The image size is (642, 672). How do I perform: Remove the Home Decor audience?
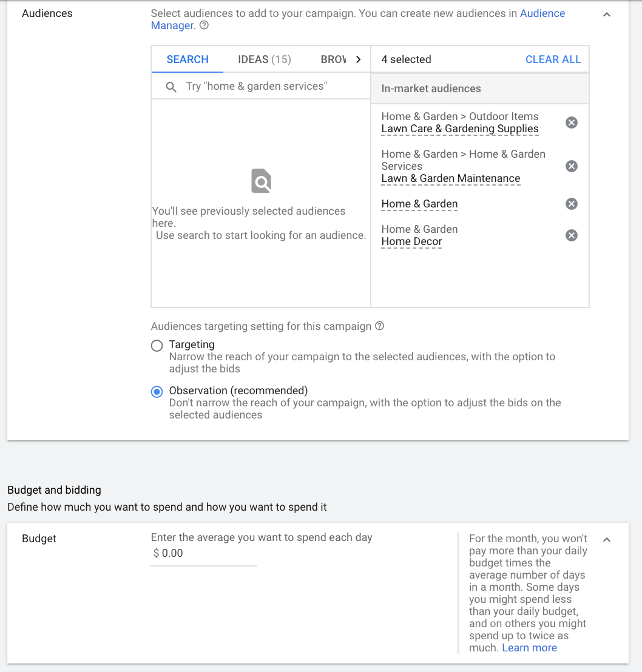[x=571, y=235]
